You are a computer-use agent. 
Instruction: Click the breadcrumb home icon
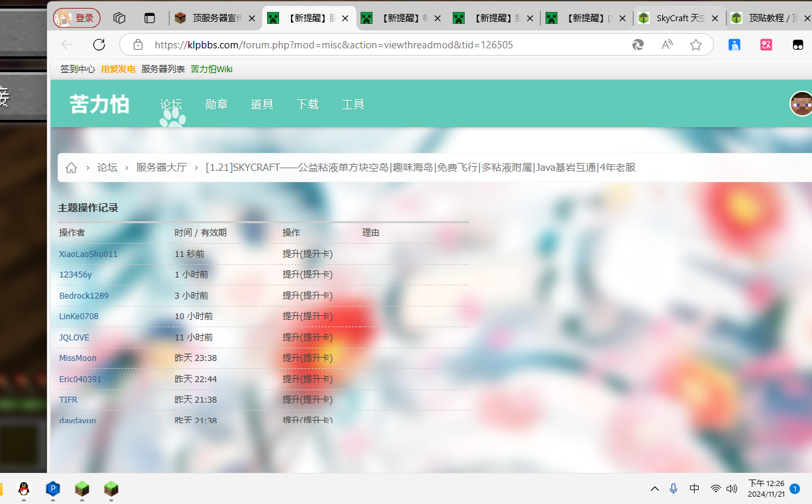72,168
